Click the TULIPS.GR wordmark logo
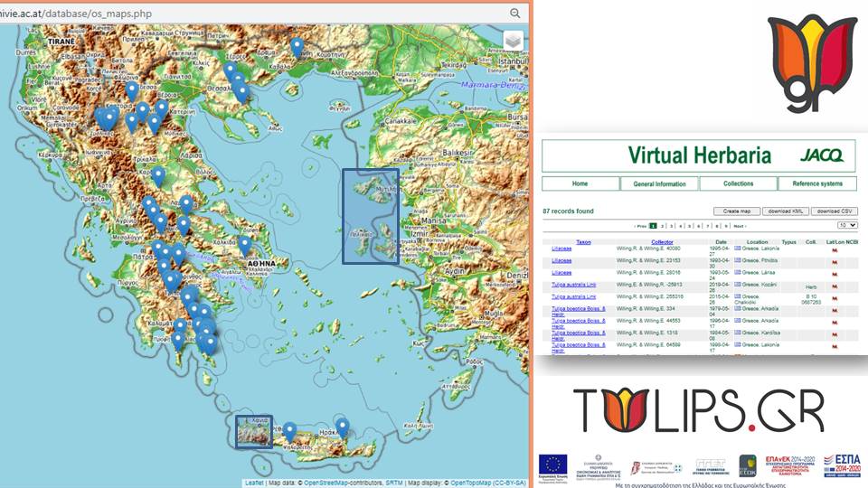Viewport: 868px width, 488px height. 699,410
